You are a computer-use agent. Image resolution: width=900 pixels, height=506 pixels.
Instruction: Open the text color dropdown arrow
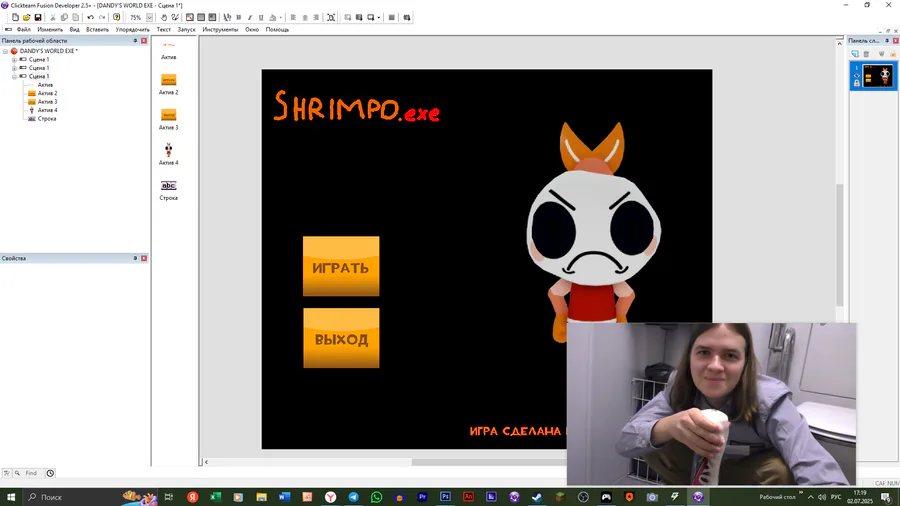(280, 17)
